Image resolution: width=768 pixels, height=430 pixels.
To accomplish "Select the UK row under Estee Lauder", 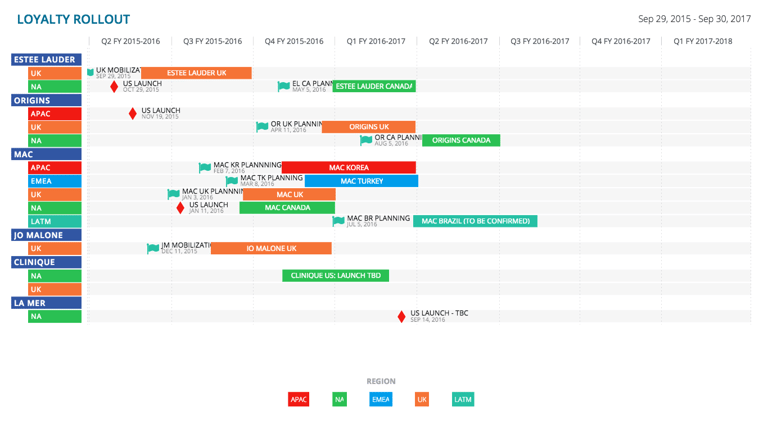I will [x=55, y=73].
